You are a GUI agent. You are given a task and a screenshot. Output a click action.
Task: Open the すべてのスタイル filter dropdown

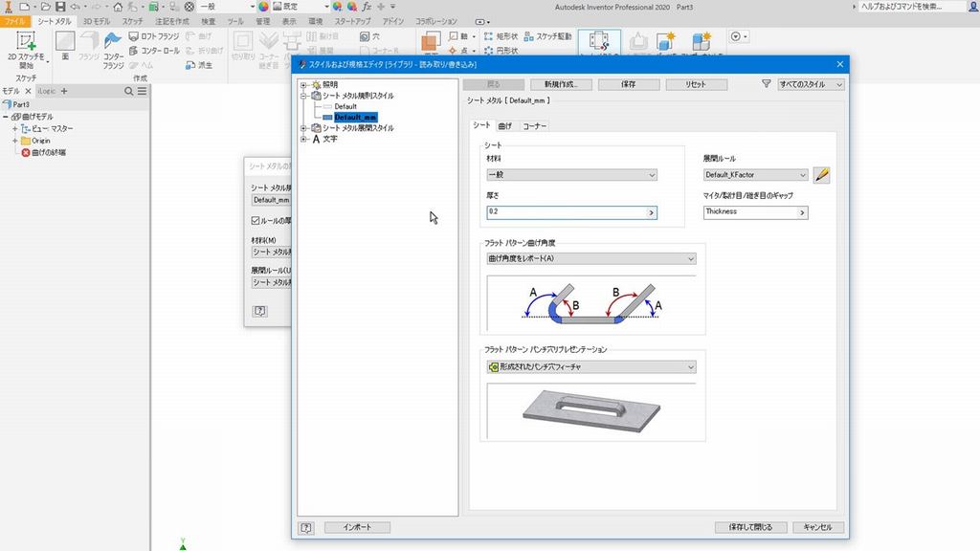click(811, 84)
